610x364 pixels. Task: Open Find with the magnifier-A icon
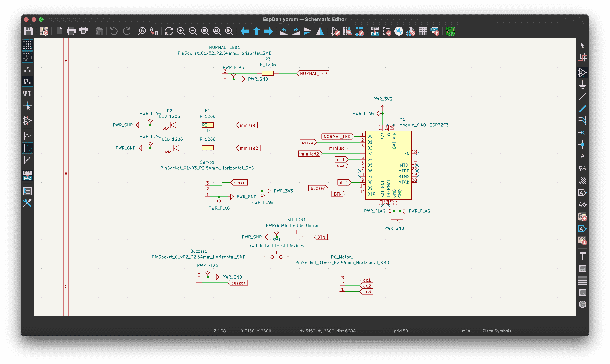(142, 31)
